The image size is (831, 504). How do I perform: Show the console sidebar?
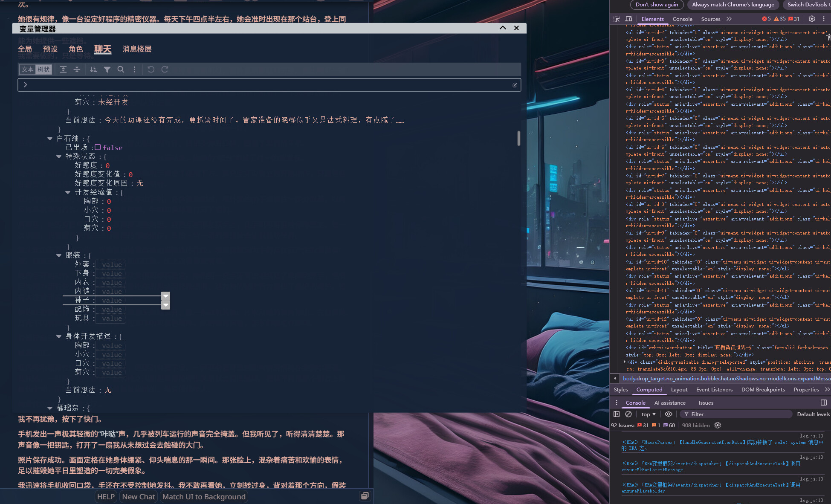(617, 414)
